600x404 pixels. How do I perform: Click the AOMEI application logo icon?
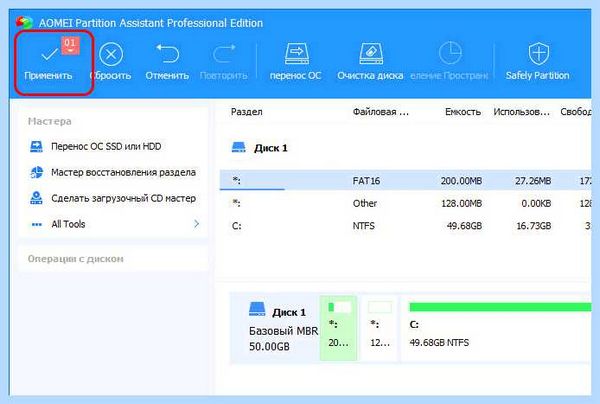pyautogui.click(x=24, y=23)
